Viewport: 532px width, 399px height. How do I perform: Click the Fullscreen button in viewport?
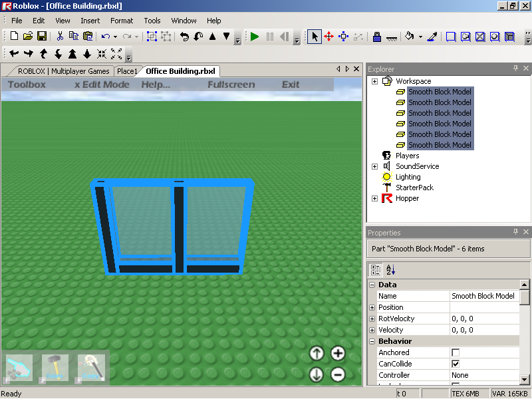[x=231, y=84]
